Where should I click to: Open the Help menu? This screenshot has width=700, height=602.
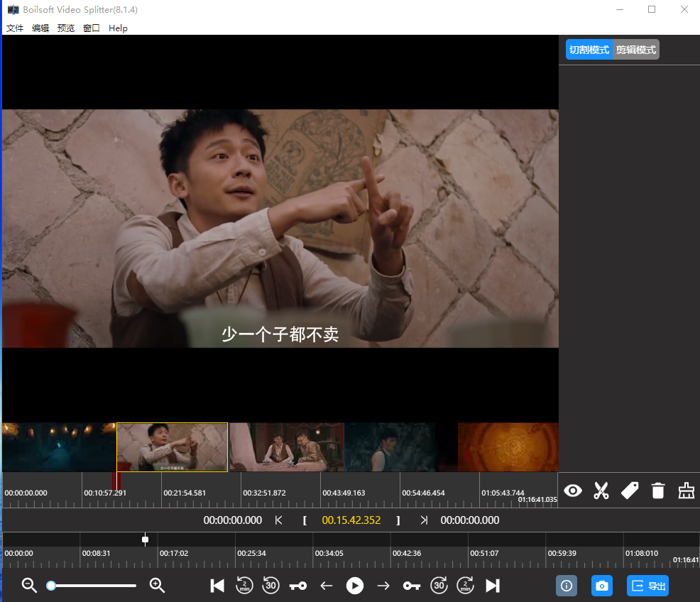[x=118, y=28]
